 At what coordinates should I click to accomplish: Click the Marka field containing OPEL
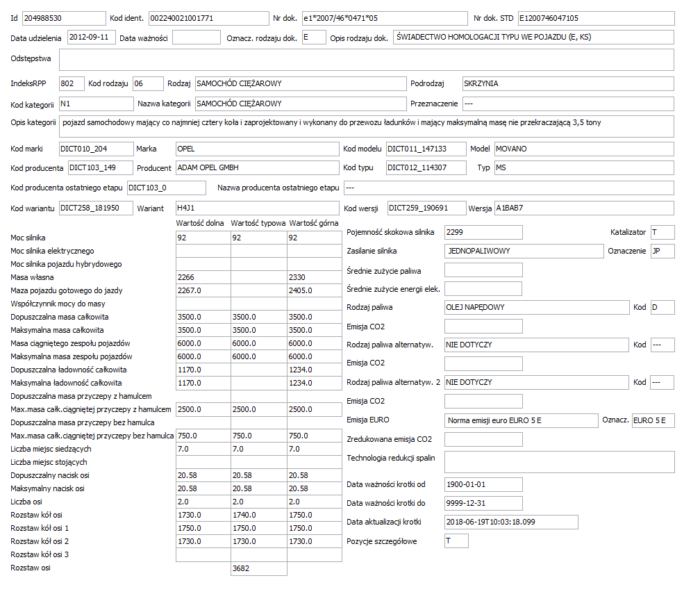coord(258,149)
